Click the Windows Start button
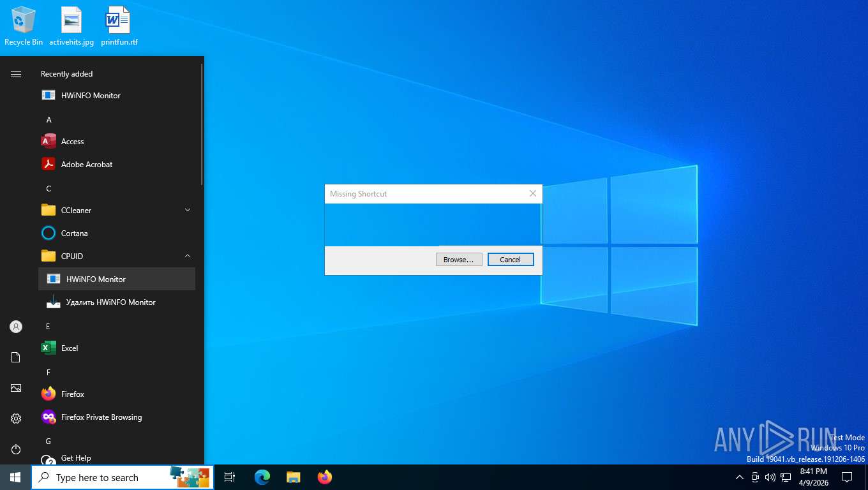868x490 pixels. (x=15, y=477)
